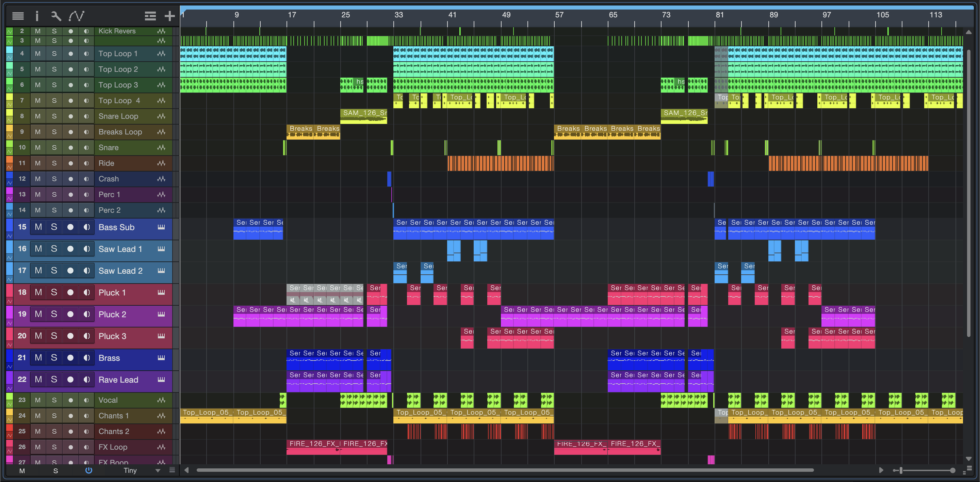Select the Snare Loop track name
Screen dimensions: 980x482
[x=118, y=116]
